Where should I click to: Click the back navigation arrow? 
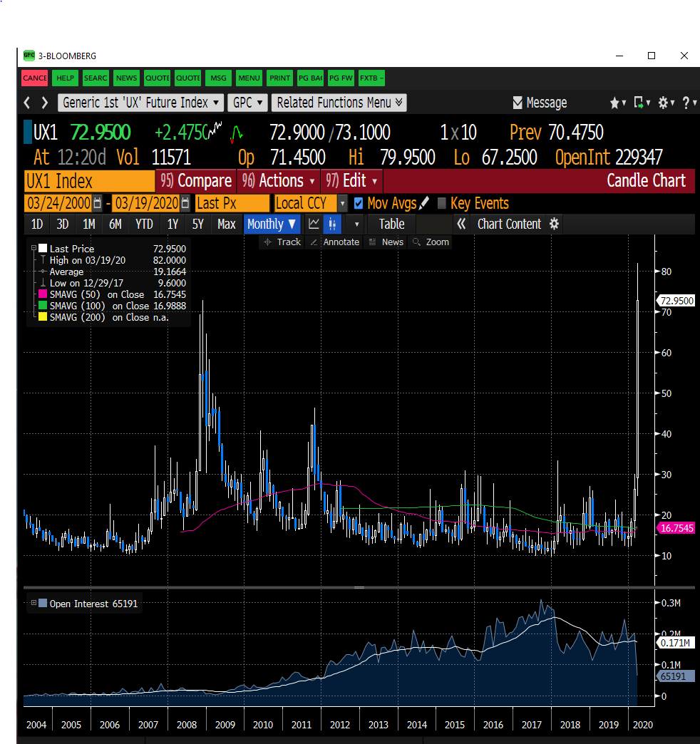click(x=27, y=103)
